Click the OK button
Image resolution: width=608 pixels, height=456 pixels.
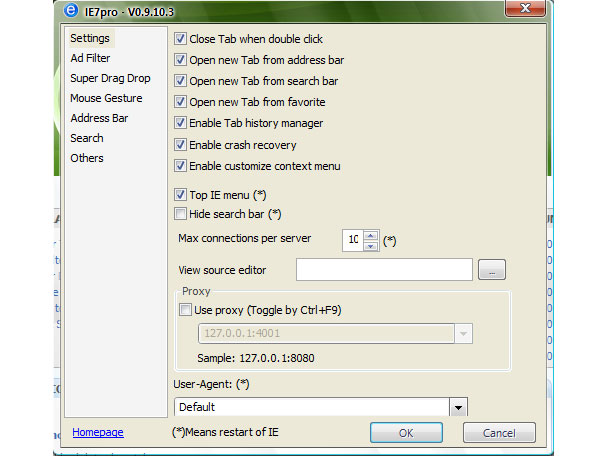coord(406,433)
